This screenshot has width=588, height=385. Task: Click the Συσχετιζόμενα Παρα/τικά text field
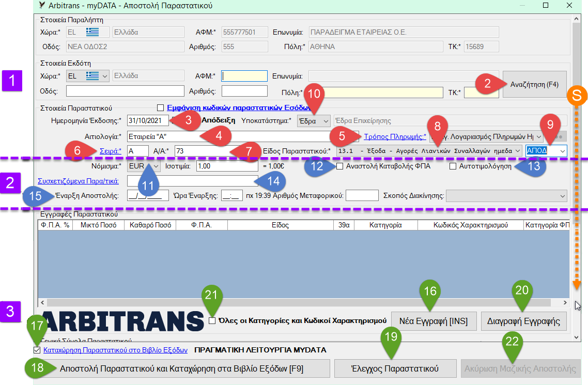192,181
